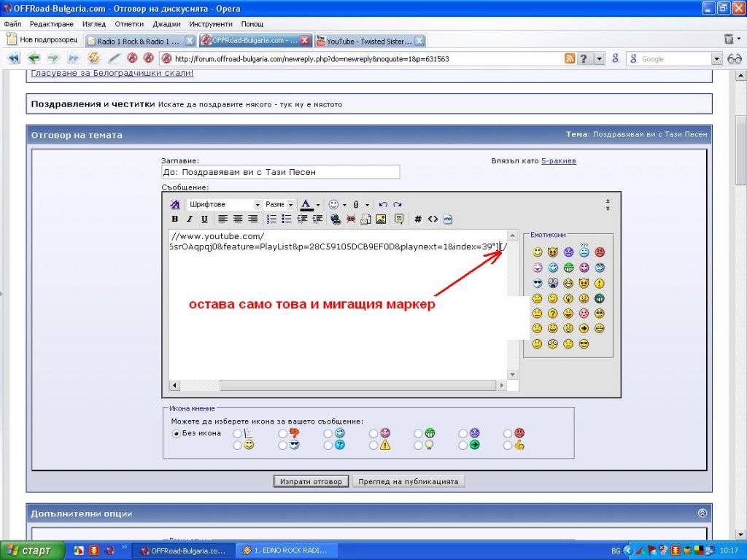Go back with green arrow

[34, 58]
